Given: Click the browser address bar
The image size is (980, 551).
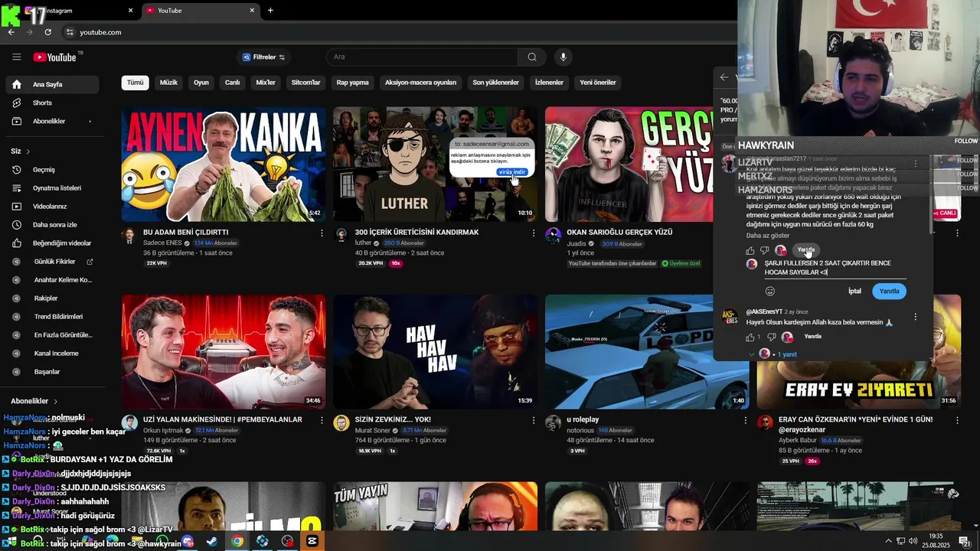Looking at the screenshot, I should point(398,32).
